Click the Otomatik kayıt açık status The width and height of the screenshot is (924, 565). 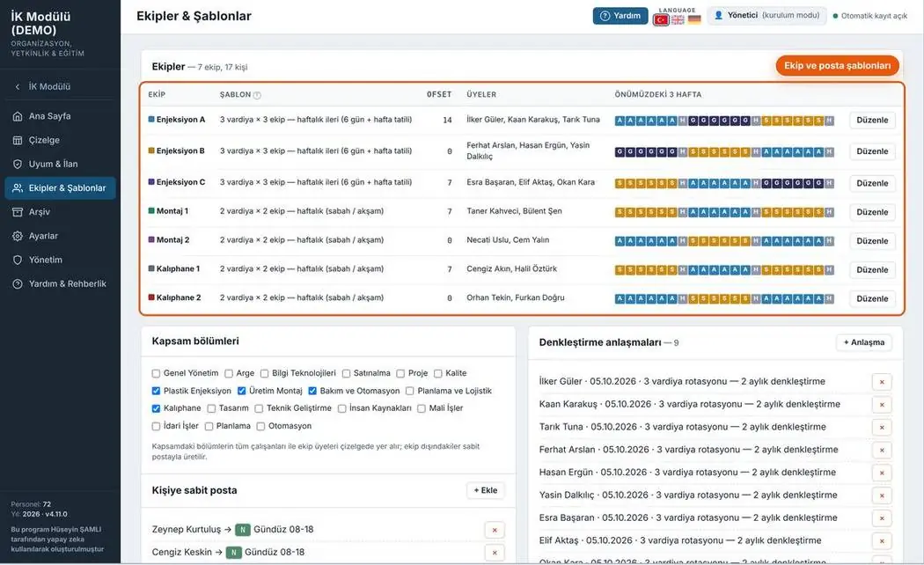869,16
